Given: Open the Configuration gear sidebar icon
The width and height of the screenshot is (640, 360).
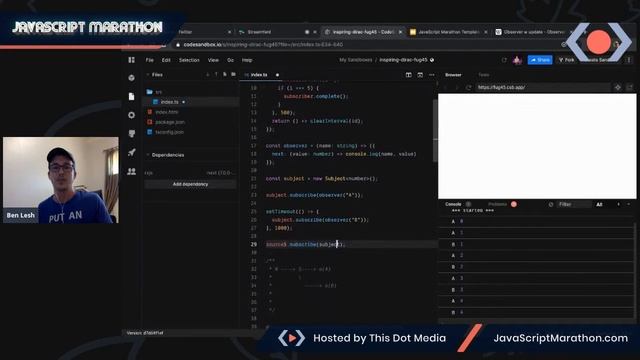Looking at the screenshot, I should click(131, 115).
